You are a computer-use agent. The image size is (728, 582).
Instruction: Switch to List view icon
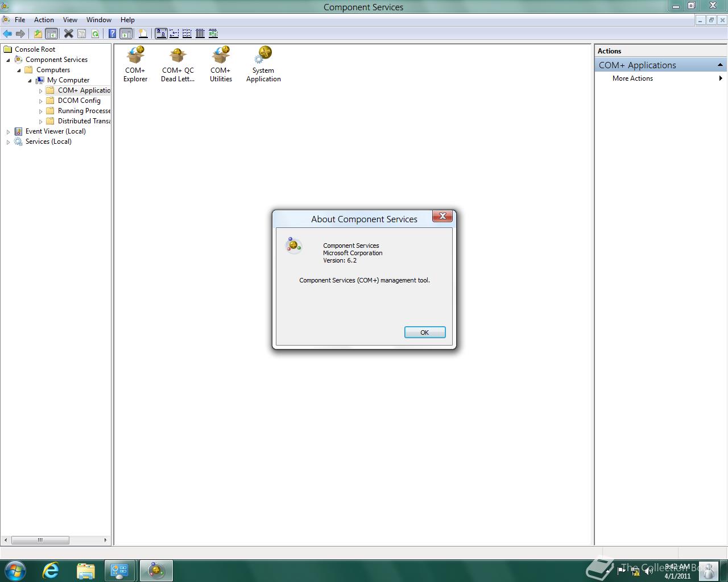coord(187,34)
